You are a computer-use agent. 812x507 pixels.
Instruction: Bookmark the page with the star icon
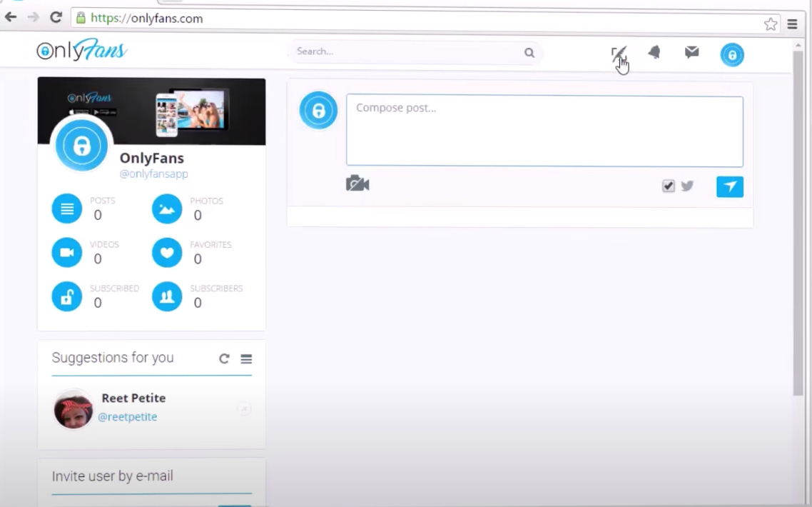pyautogui.click(x=771, y=24)
